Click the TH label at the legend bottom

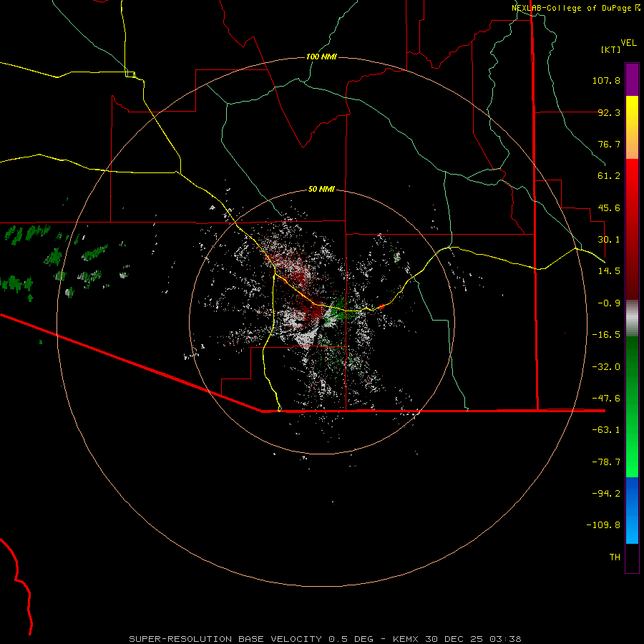point(615,557)
